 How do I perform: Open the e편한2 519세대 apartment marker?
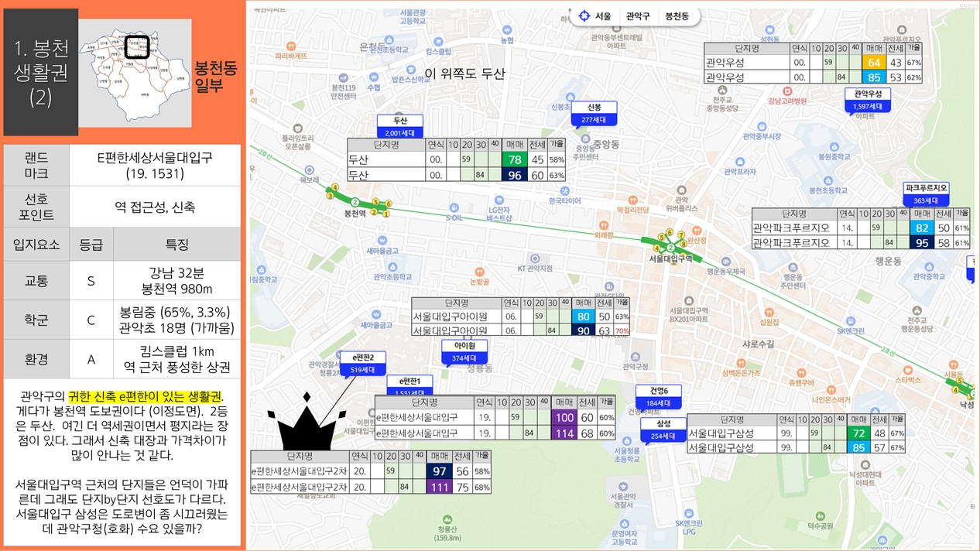tap(363, 363)
